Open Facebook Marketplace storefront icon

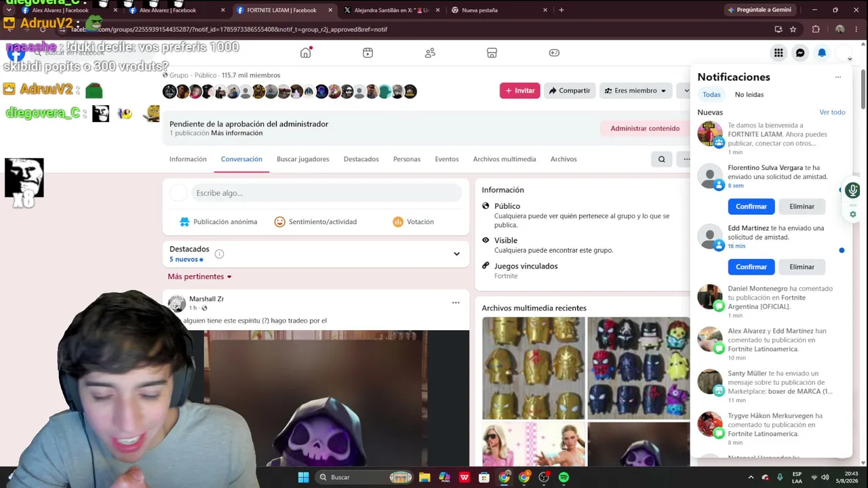(x=492, y=53)
